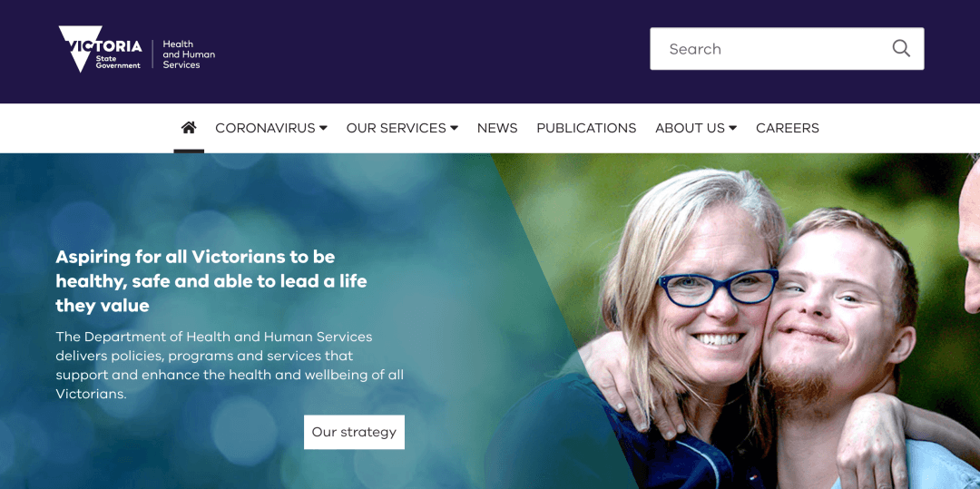The width and height of the screenshot is (980, 489).
Task: Click the Victoria State Government triangle logo
Action: (x=100, y=49)
